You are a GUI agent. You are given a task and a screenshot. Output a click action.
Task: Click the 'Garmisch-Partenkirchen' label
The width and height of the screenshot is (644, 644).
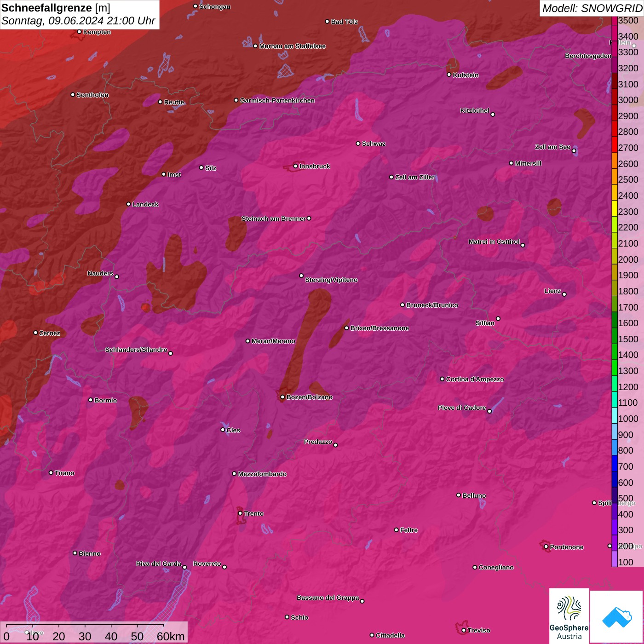pyautogui.click(x=277, y=100)
